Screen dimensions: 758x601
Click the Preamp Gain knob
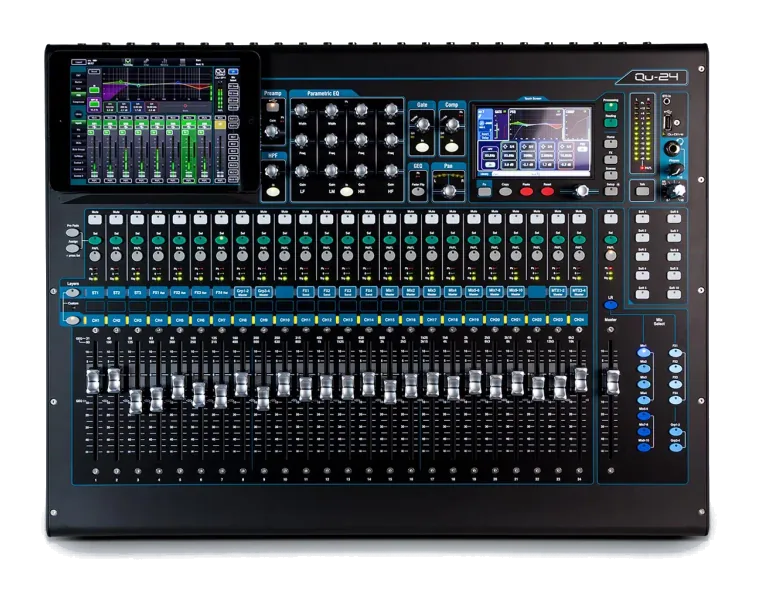(272, 131)
